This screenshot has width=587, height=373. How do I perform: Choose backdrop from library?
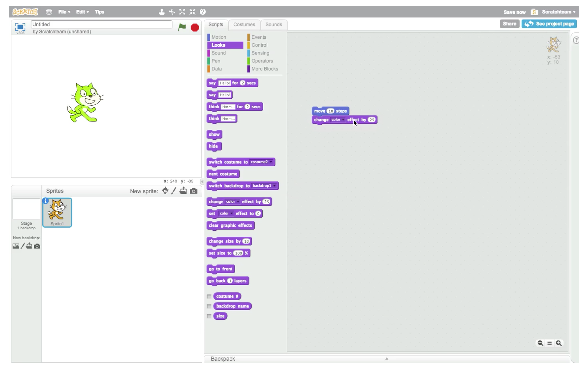tap(16, 246)
